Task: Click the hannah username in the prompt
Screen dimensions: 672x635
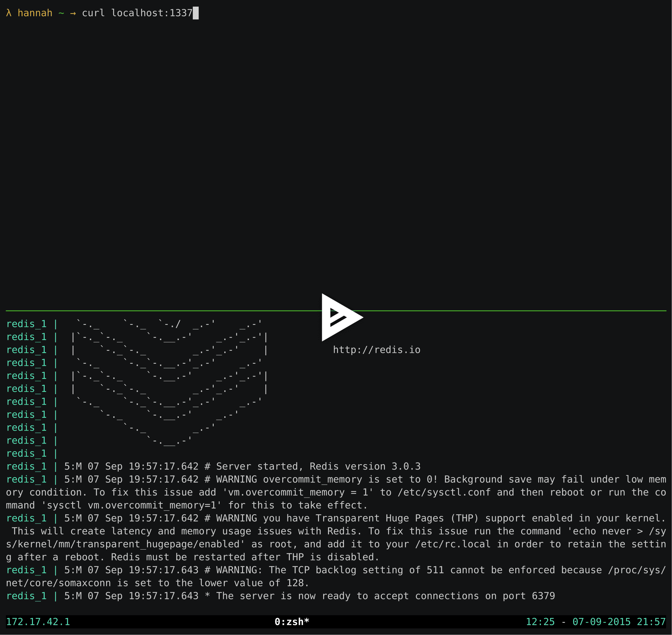Action: [x=35, y=13]
